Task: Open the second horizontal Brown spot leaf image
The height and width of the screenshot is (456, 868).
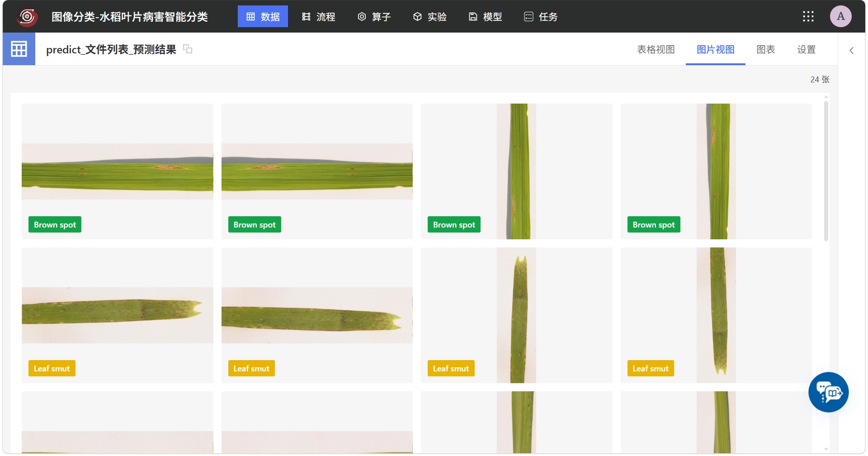Action: click(x=317, y=171)
